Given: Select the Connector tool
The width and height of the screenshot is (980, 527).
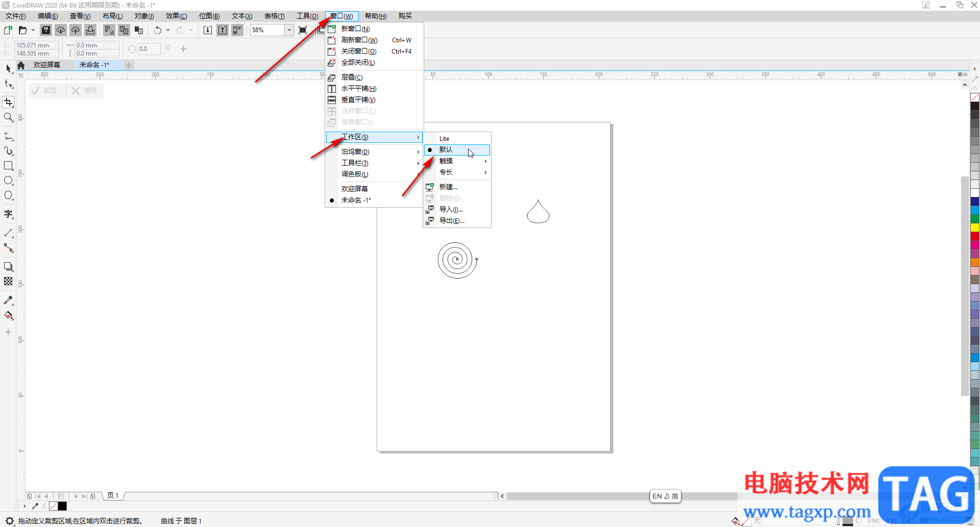Looking at the screenshot, I should [8, 248].
